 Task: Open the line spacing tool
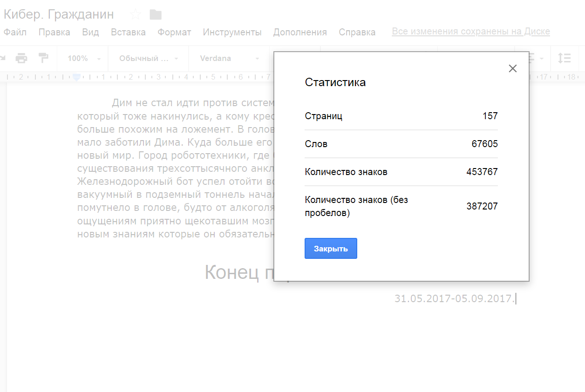pos(564,58)
